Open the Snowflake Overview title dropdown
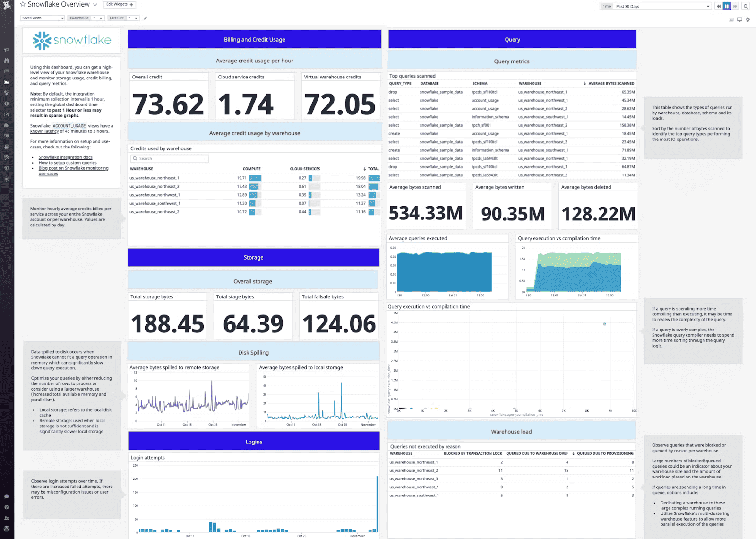The image size is (756, 539). [x=95, y=5]
